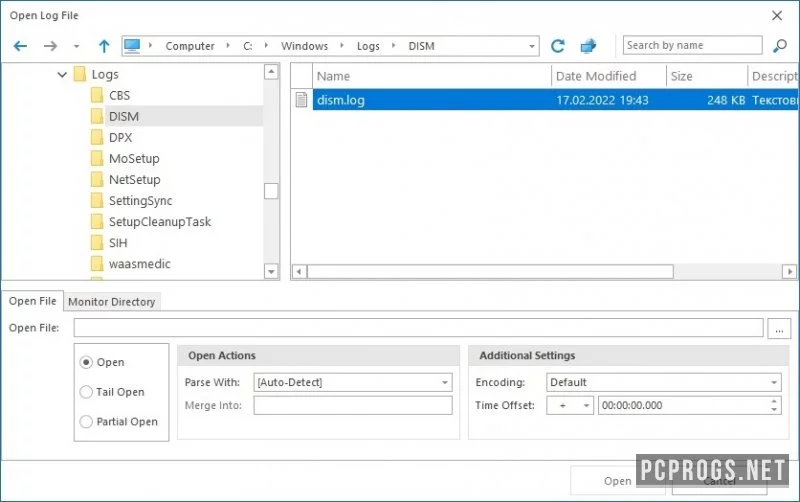Go forward with the right arrow icon
Screen dimensions: 800x502
click(x=50, y=46)
